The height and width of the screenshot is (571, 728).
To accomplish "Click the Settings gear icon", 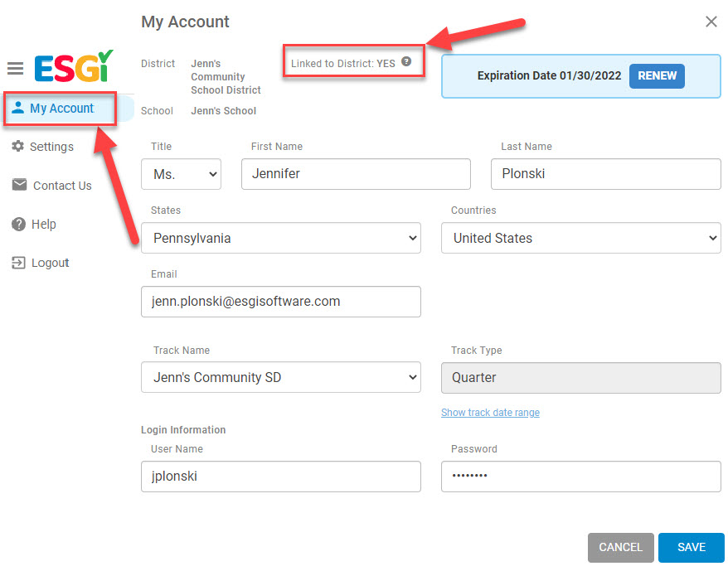I will coord(17,146).
